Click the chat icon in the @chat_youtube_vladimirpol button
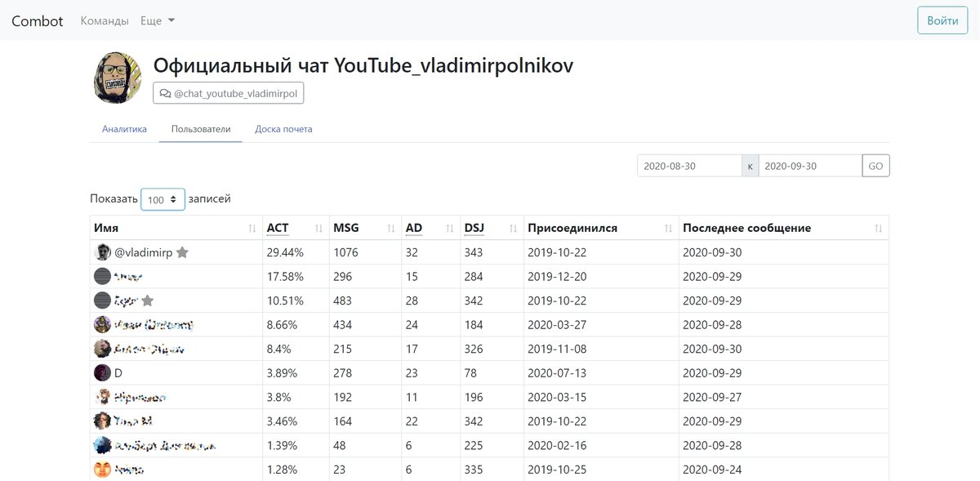This screenshot has height=481, width=980. [165, 94]
